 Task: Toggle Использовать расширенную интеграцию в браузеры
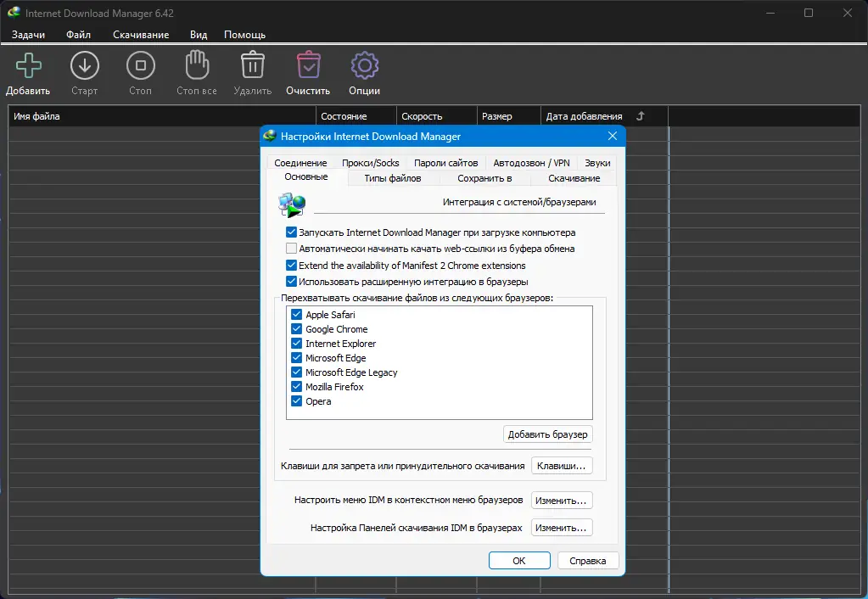tap(291, 281)
